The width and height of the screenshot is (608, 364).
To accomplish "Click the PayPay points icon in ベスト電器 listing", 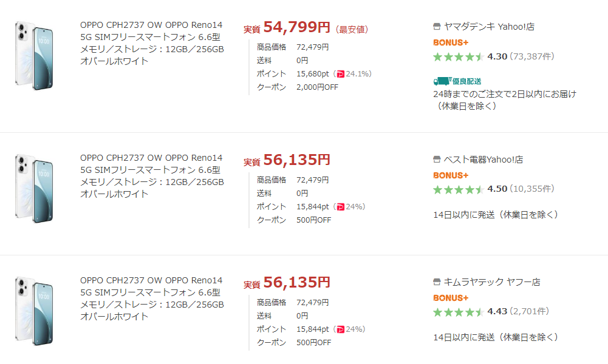I will point(340,207).
